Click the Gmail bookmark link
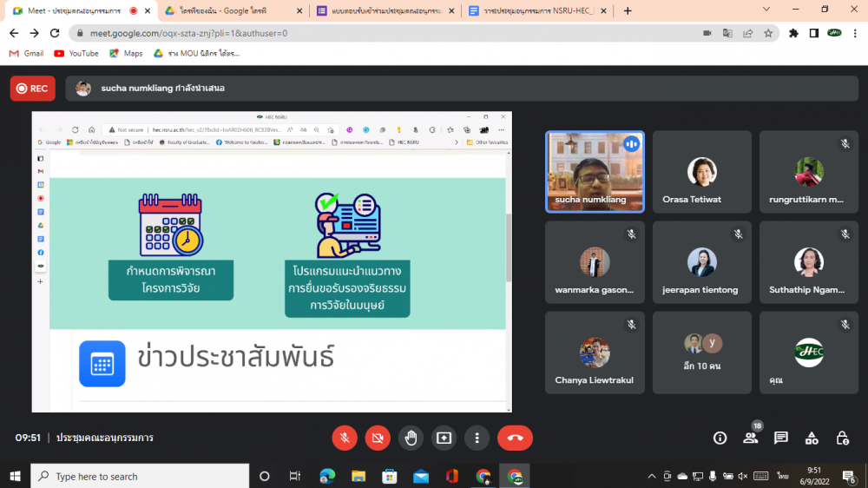The image size is (868, 488). [26, 53]
